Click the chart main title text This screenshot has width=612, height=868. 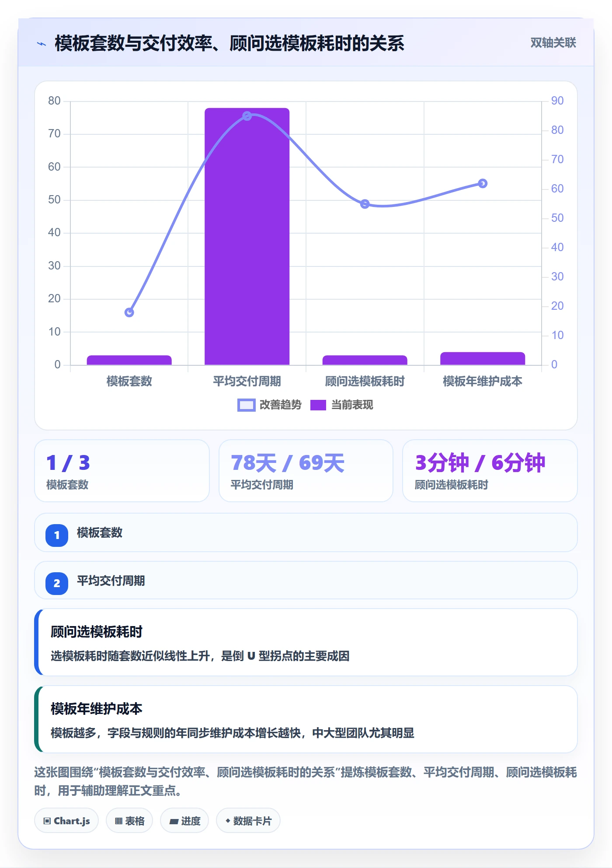(229, 43)
